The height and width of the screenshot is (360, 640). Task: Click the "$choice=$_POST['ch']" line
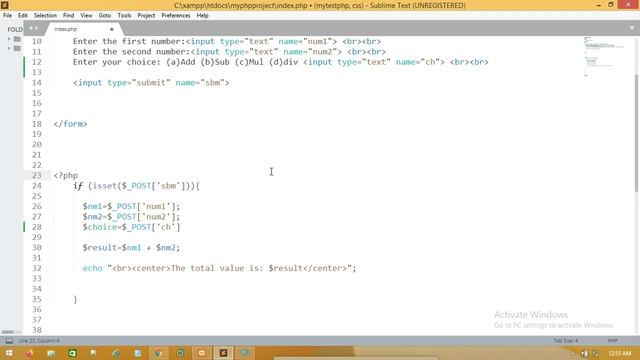[x=131, y=227]
